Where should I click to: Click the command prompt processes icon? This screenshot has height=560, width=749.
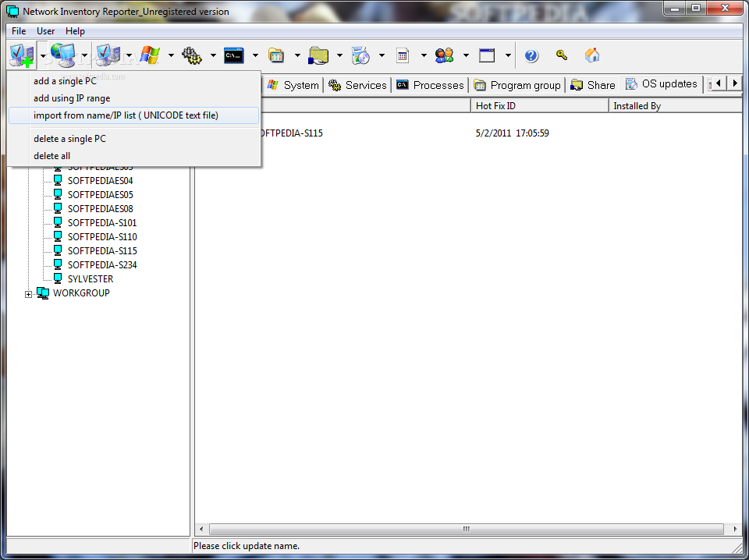(x=234, y=55)
